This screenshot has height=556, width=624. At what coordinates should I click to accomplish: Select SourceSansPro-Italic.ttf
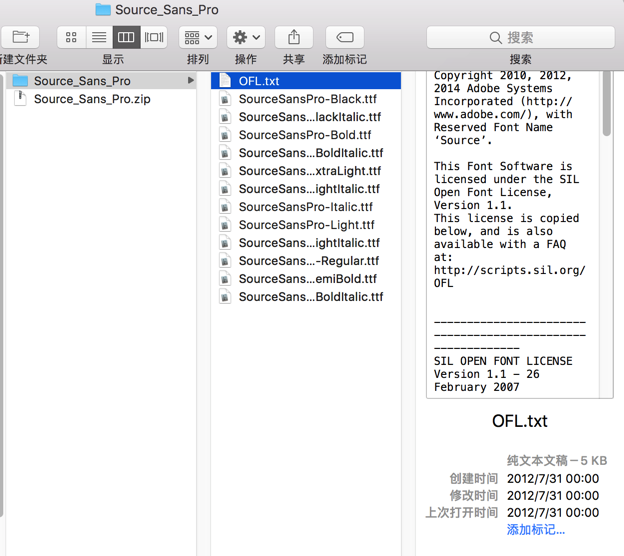click(306, 207)
